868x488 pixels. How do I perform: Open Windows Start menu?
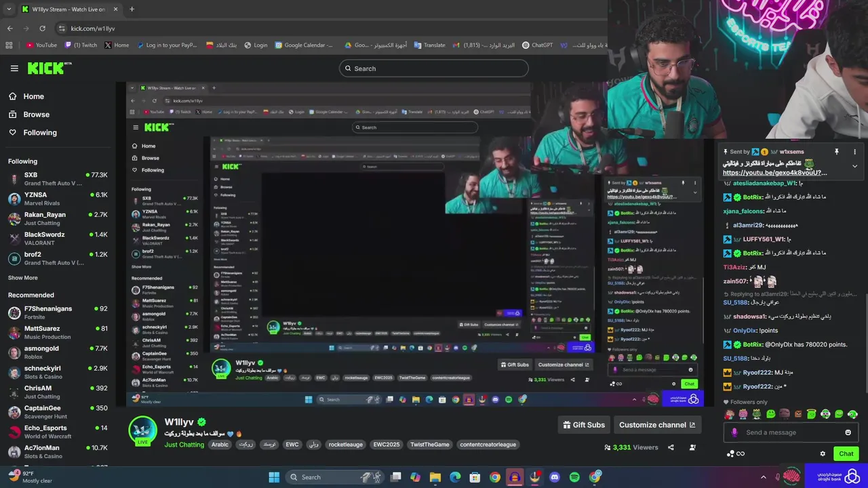(274, 477)
